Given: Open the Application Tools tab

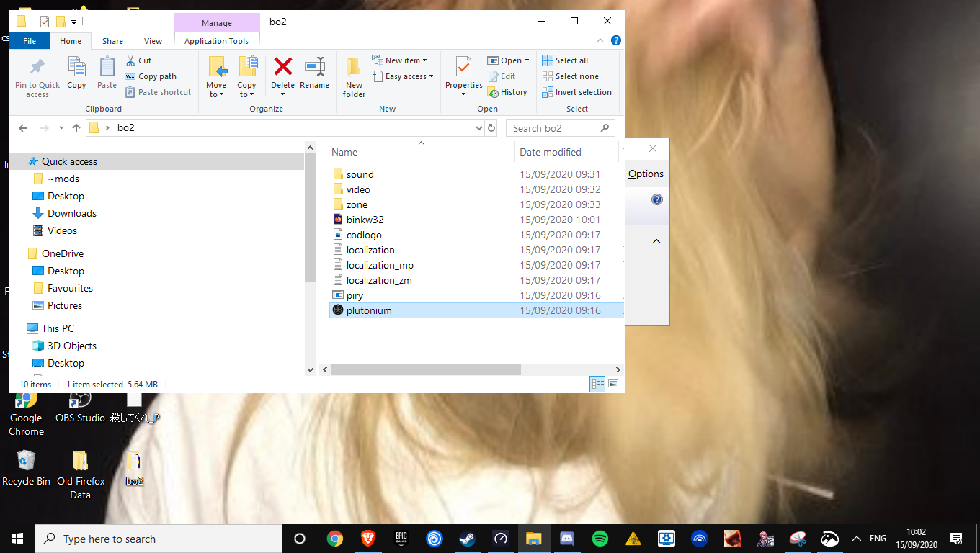Looking at the screenshot, I should tap(216, 41).
